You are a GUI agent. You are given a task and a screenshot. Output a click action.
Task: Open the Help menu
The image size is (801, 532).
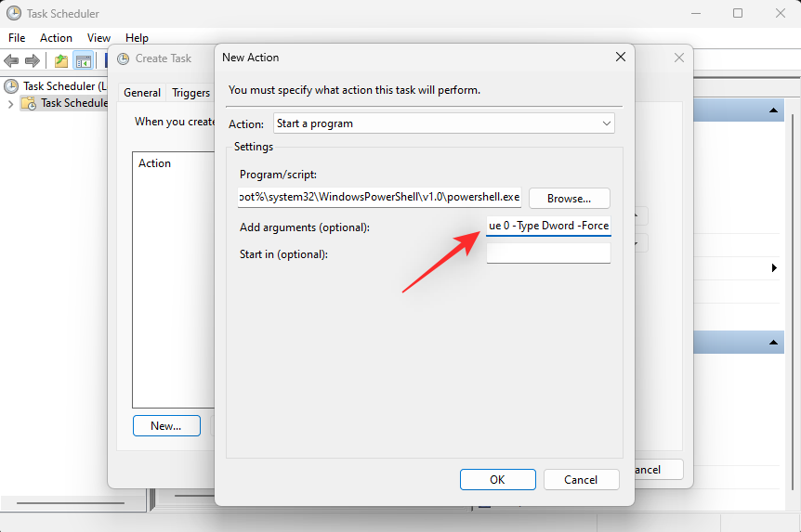(x=137, y=38)
